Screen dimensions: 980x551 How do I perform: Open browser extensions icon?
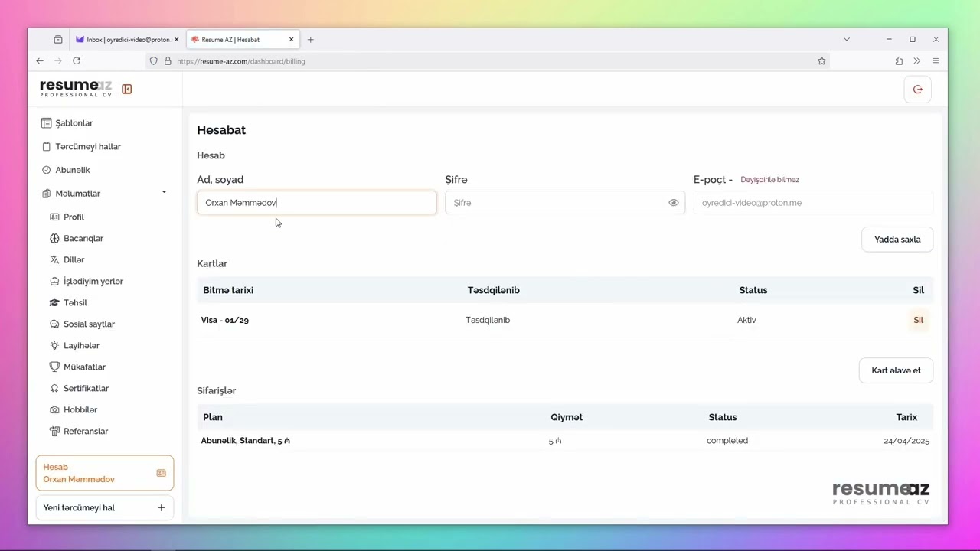[899, 61]
